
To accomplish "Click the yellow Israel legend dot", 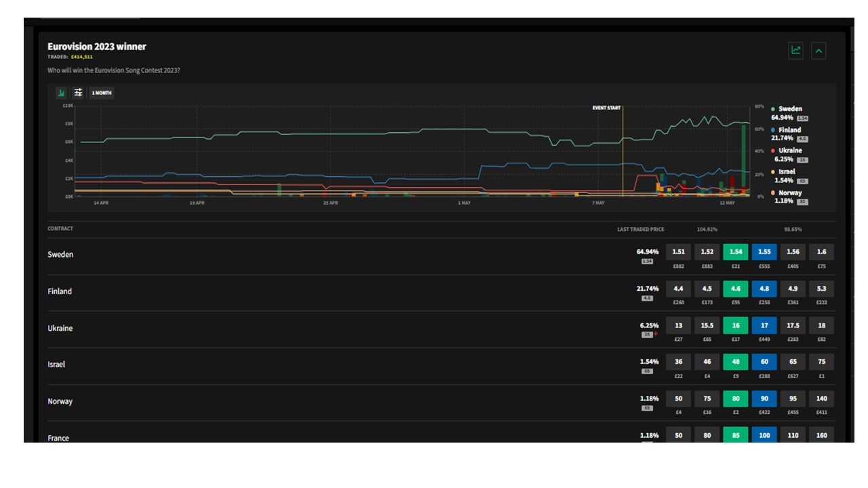I will pyautogui.click(x=773, y=172).
